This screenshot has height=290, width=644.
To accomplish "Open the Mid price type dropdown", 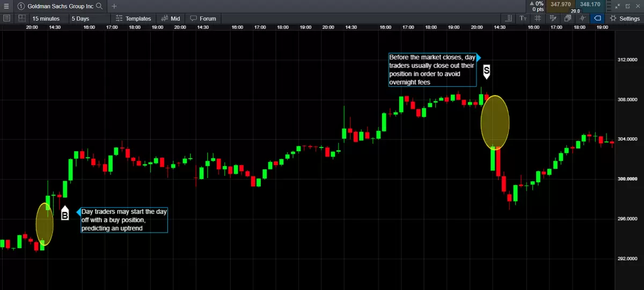I will 171,18.
